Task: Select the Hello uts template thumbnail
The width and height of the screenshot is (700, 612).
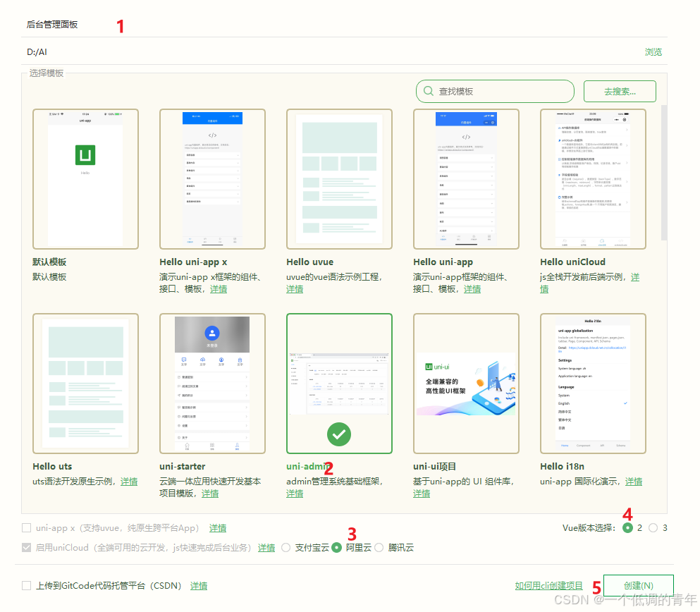Action: (x=85, y=384)
